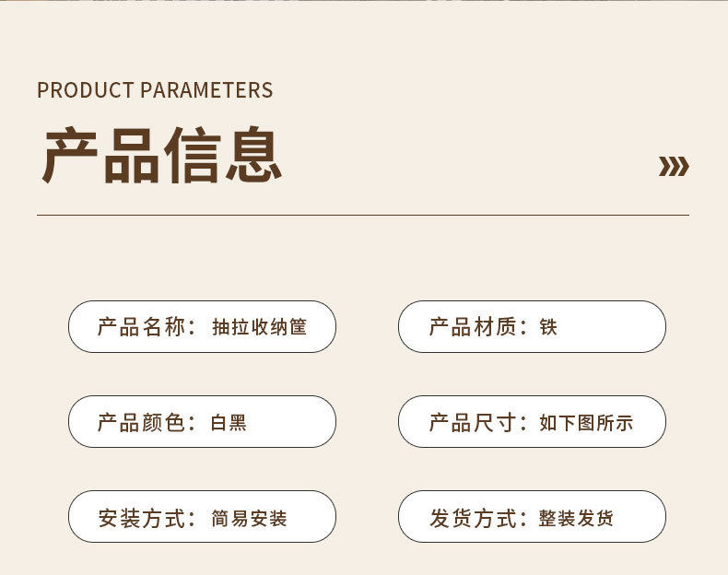Select the 安装方式 label
This screenshot has height=575, width=728.
point(143,518)
